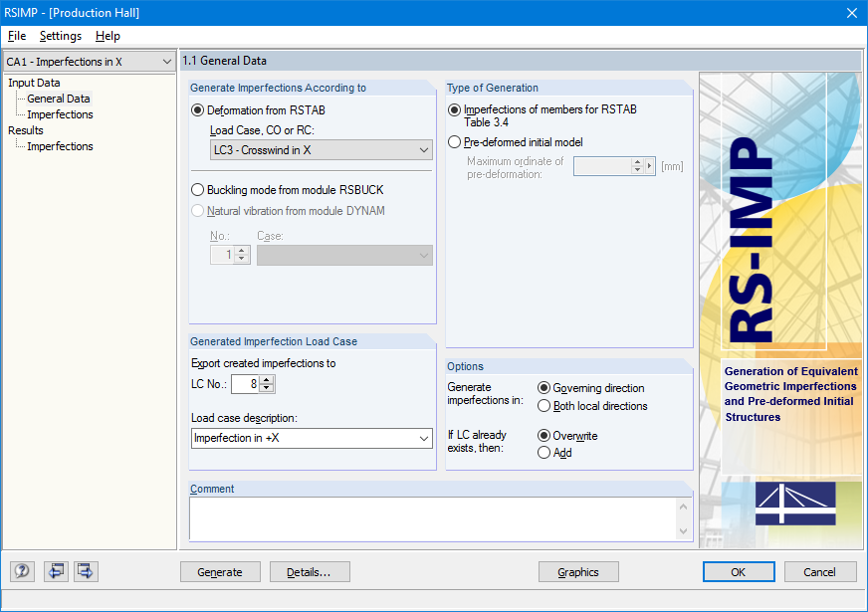868x612 pixels.
Task: Expand load case description dropdown
Action: click(424, 438)
